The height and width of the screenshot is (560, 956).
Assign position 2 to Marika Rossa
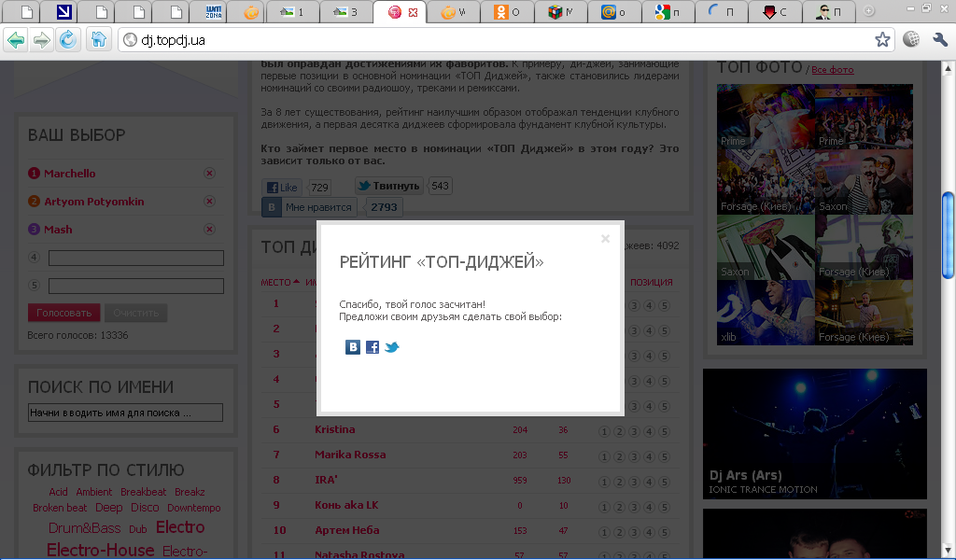[x=619, y=456]
